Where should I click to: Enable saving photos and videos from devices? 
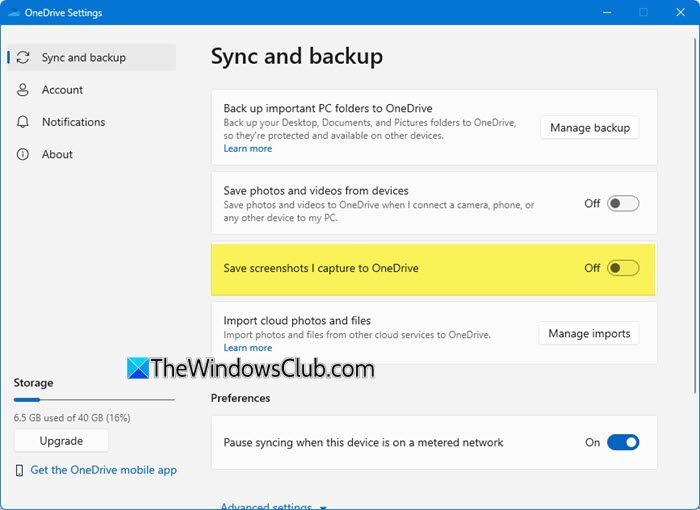[x=623, y=204]
